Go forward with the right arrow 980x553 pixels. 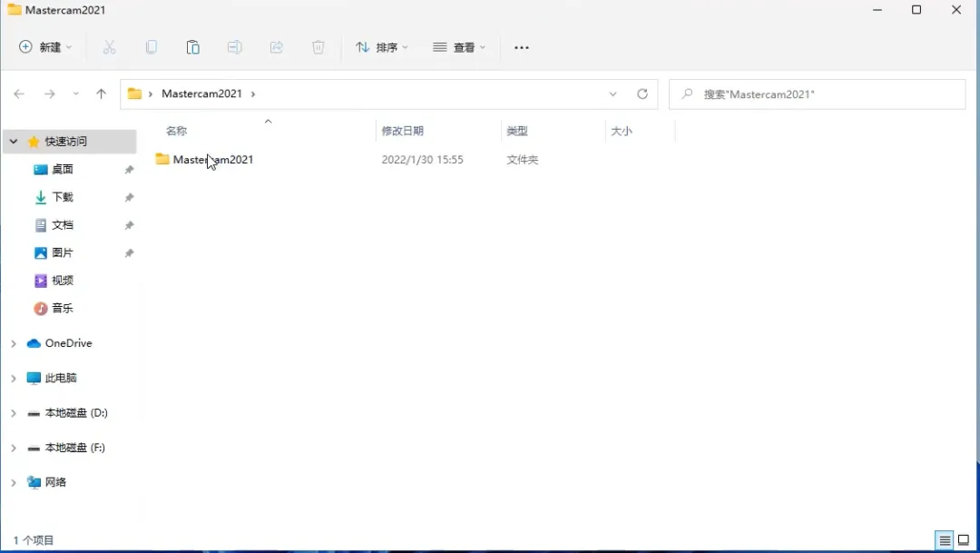pos(49,94)
